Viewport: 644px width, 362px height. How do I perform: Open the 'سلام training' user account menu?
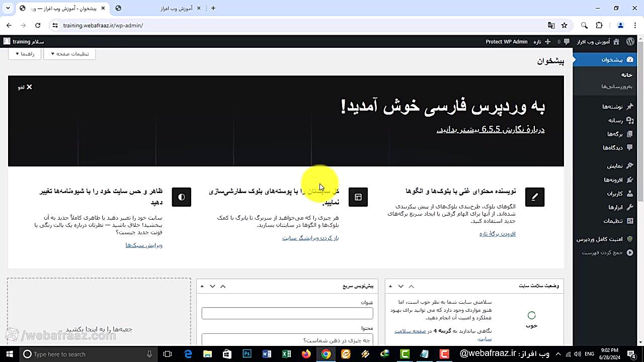(24, 42)
